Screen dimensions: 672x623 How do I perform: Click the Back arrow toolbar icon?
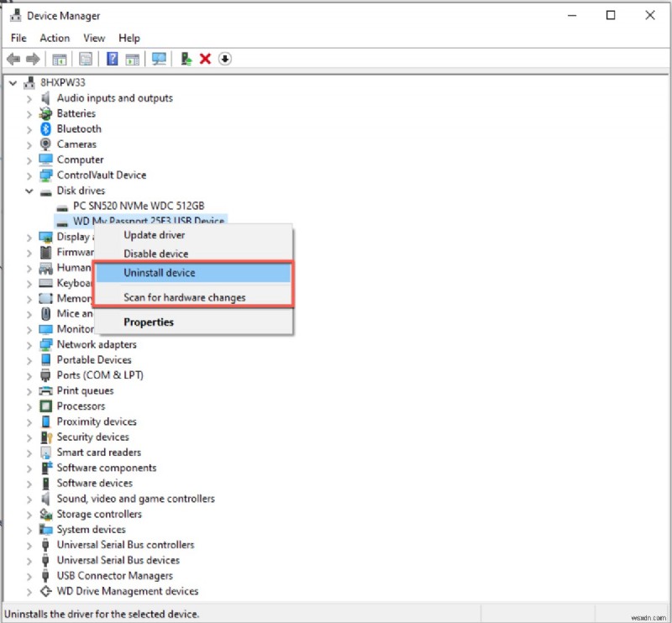pos(13,59)
